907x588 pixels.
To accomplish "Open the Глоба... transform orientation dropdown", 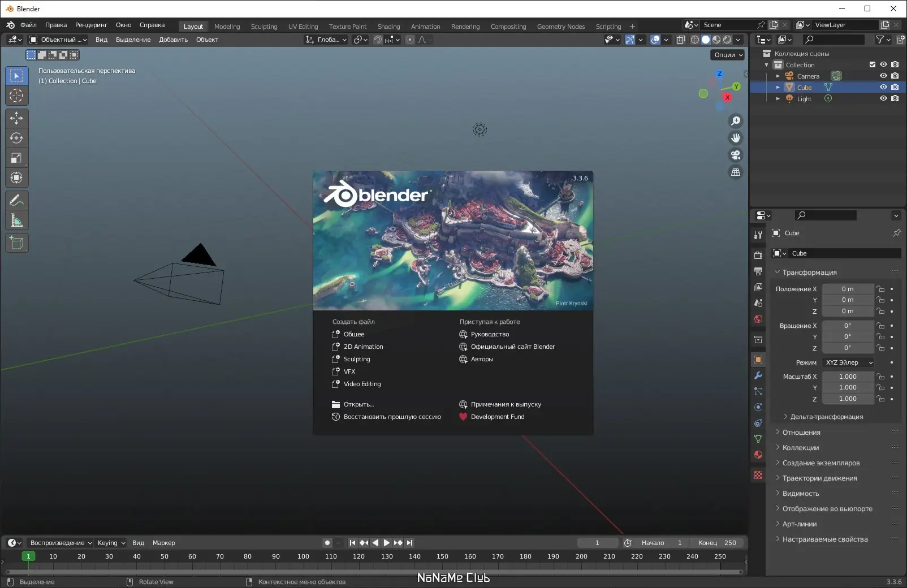I will pyautogui.click(x=326, y=40).
